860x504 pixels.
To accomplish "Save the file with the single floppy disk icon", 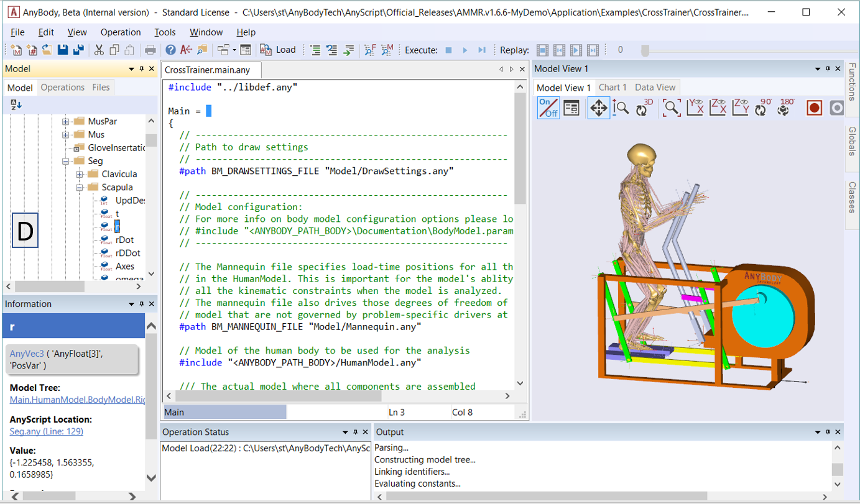I will [x=63, y=50].
